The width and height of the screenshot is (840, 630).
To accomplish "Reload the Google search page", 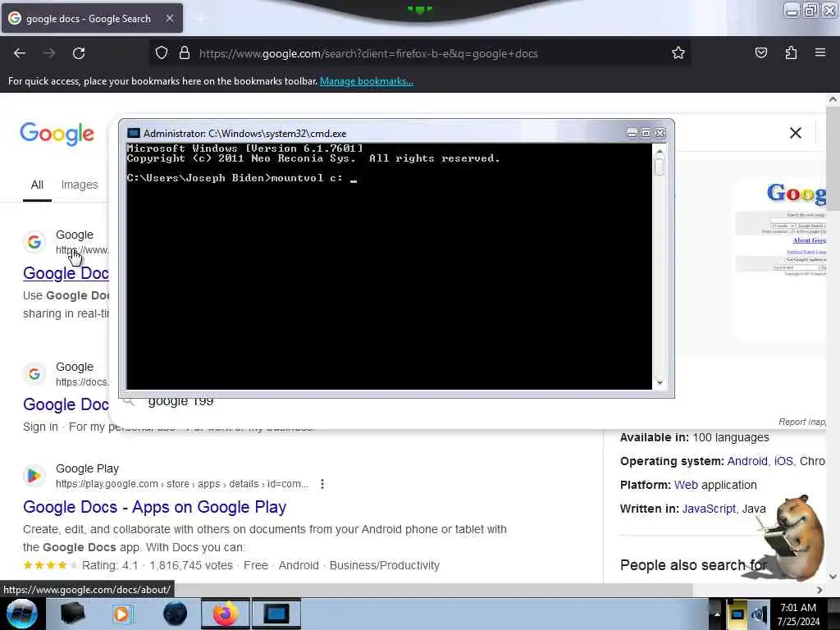I will (x=79, y=53).
